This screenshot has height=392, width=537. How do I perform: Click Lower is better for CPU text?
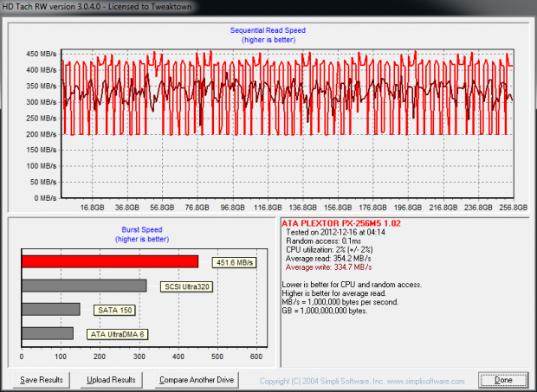click(352, 285)
